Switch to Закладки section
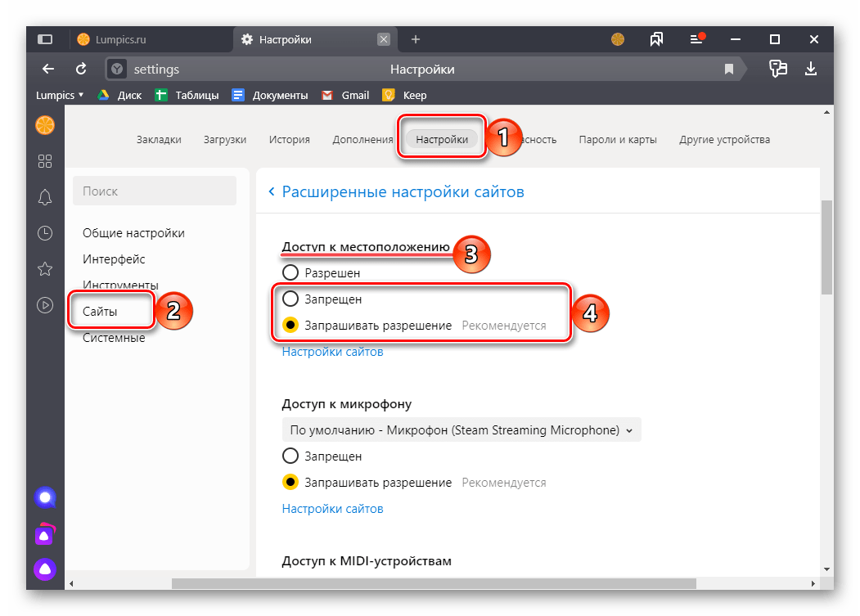The width and height of the screenshot is (860, 616). click(x=159, y=140)
